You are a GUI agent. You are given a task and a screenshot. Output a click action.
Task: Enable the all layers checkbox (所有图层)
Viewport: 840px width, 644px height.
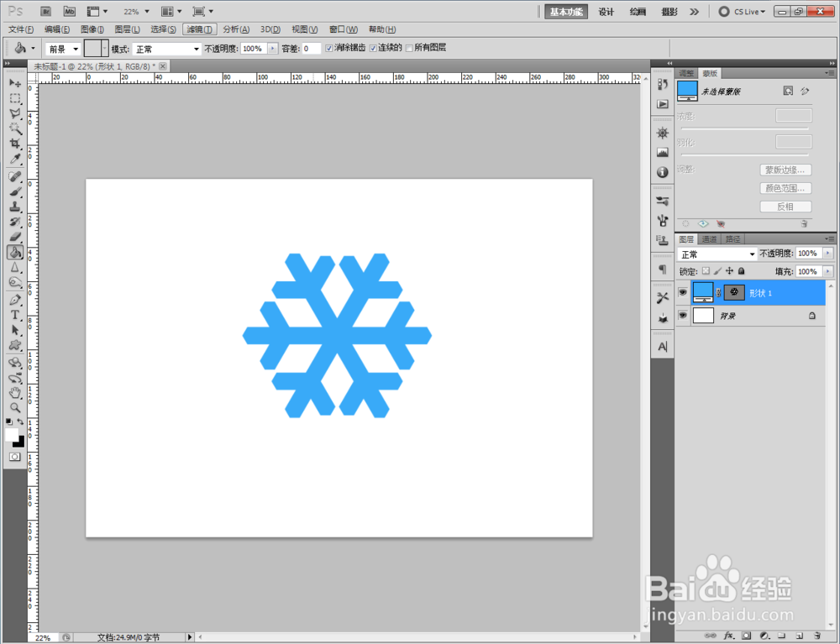coord(409,48)
